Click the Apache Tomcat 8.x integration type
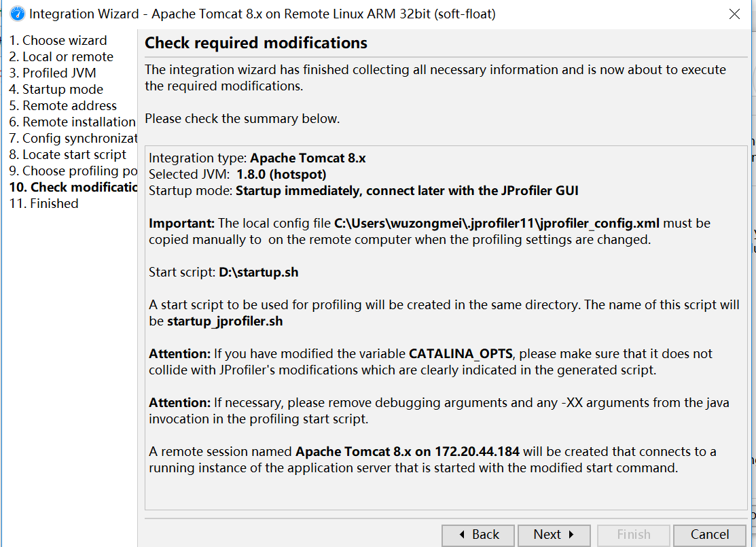This screenshot has height=547, width=756. point(308,158)
